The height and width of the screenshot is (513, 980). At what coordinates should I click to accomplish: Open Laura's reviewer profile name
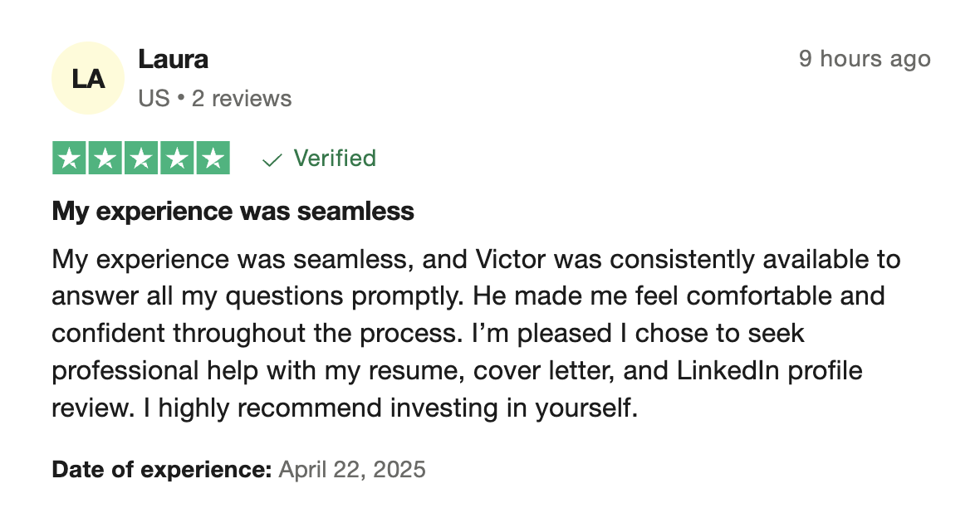173,60
